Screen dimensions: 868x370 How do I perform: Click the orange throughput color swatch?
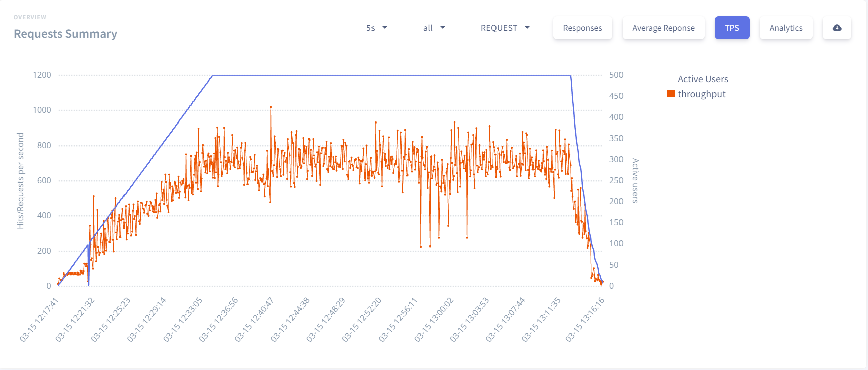671,94
